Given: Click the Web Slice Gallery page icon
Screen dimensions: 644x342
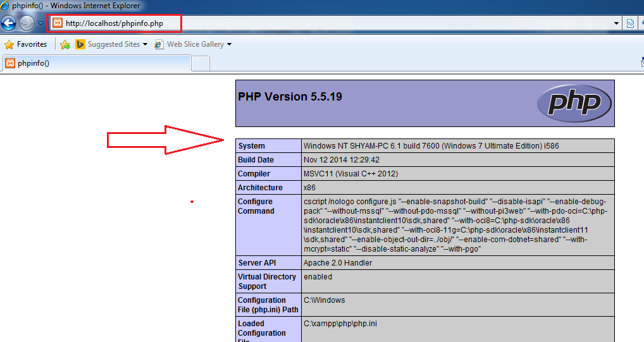Looking at the screenshot, I should point(159,44).
